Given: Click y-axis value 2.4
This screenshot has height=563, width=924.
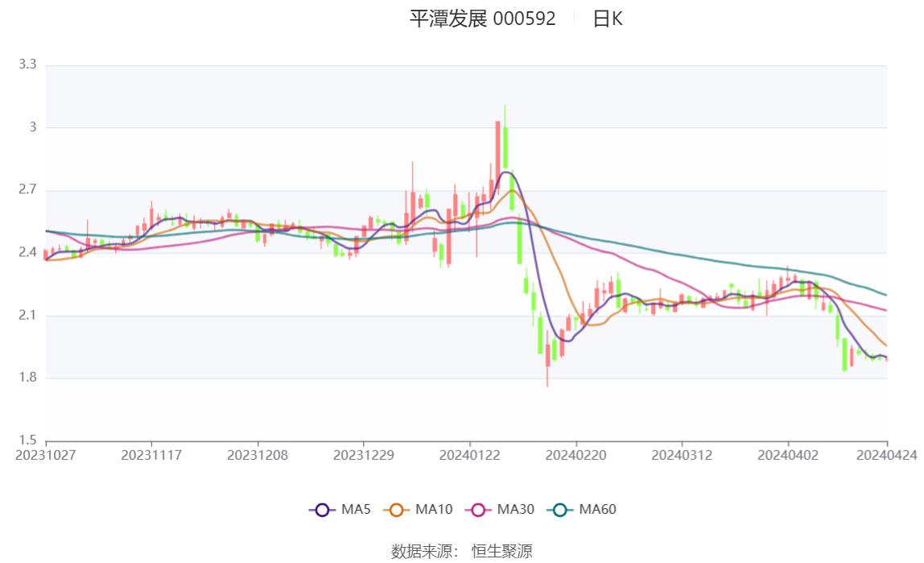Looking at the screenshot, I should coord(27,252).
